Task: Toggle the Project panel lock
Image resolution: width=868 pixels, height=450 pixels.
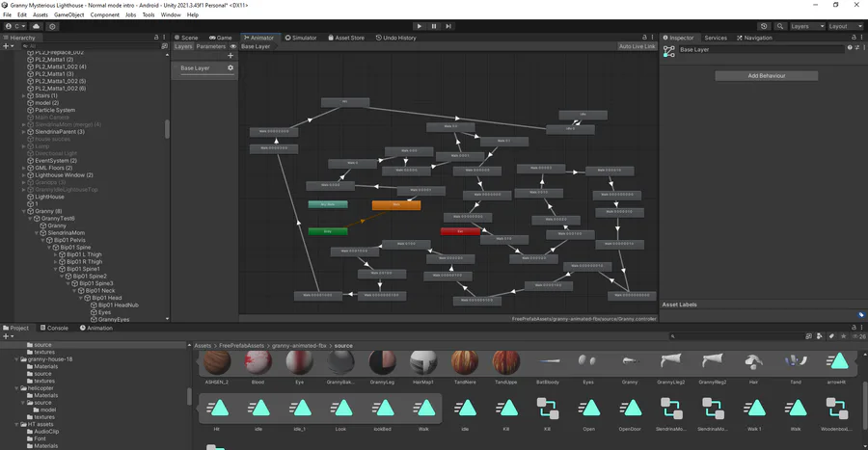Action: (854, 328)
